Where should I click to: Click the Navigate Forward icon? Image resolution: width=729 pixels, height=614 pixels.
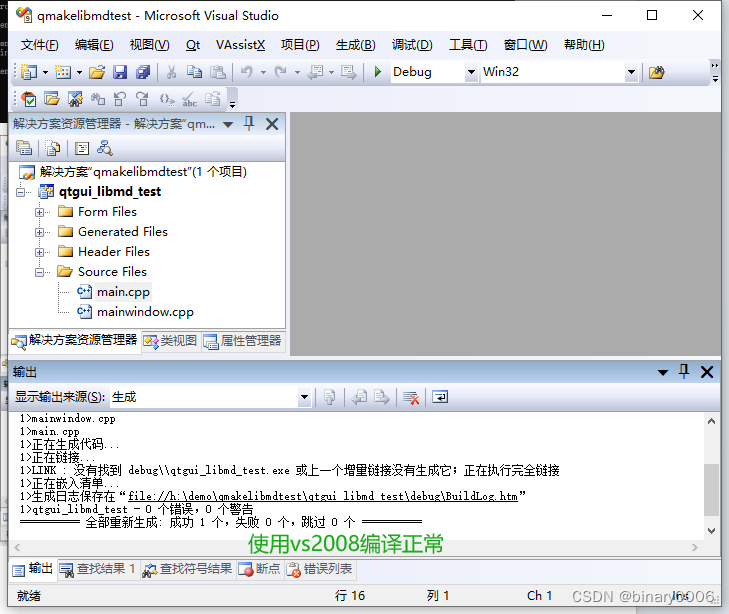[348, 72]
